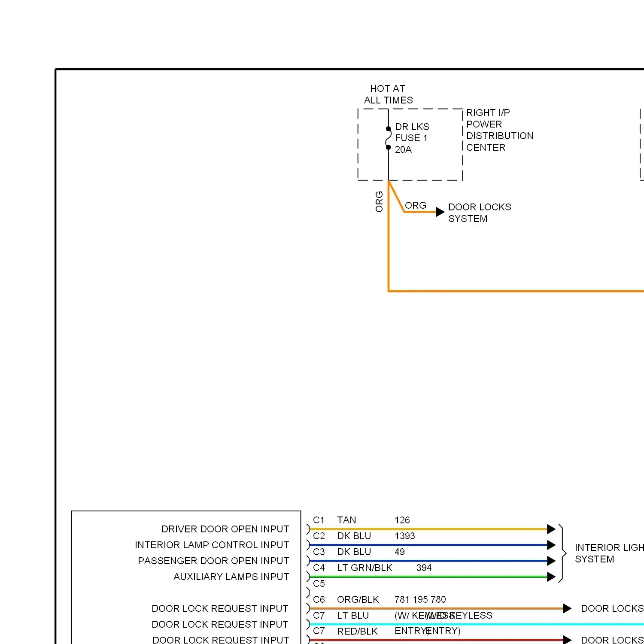Click the arrowhead ending the green wire
The height and width of the screenshot is (644, 644).
click(x=552, y=577)
